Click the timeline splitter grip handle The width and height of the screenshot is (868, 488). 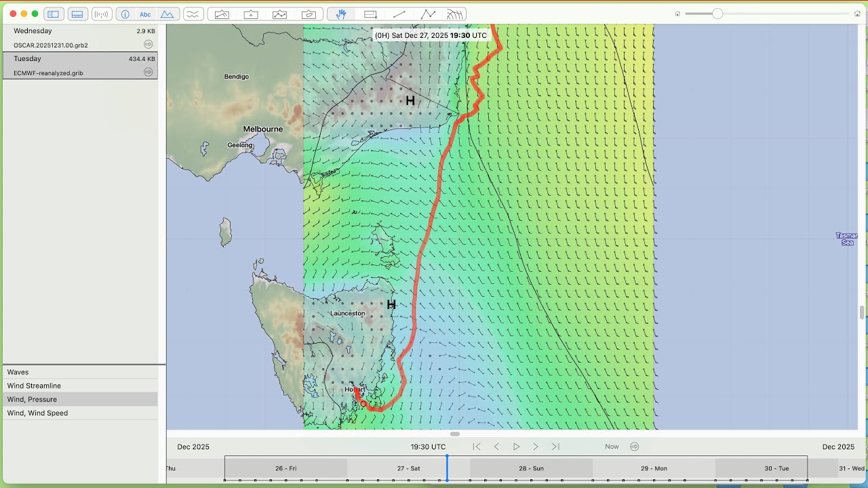click(x=455, y=434)
